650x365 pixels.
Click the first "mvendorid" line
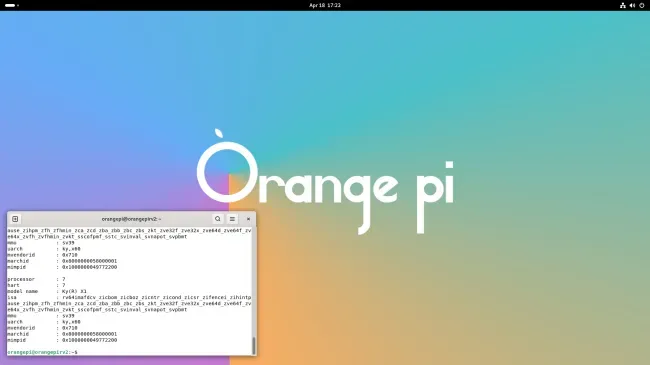point(43,255)
